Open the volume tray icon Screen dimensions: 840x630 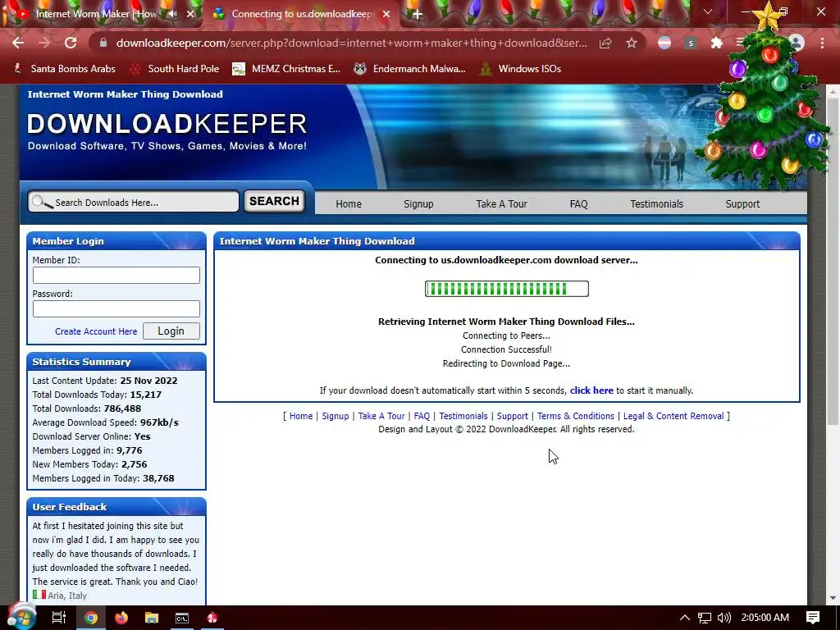724,618
